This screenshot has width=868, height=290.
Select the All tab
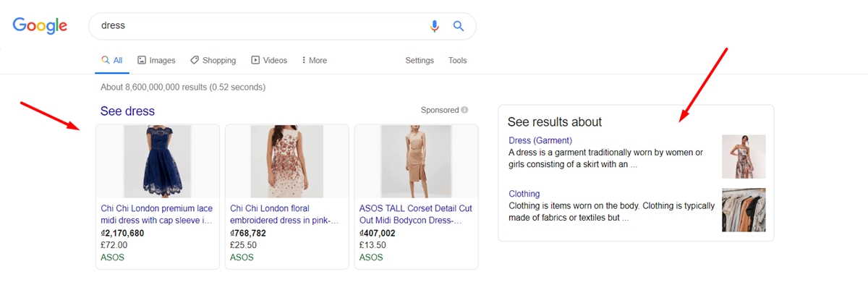(112, 61)
